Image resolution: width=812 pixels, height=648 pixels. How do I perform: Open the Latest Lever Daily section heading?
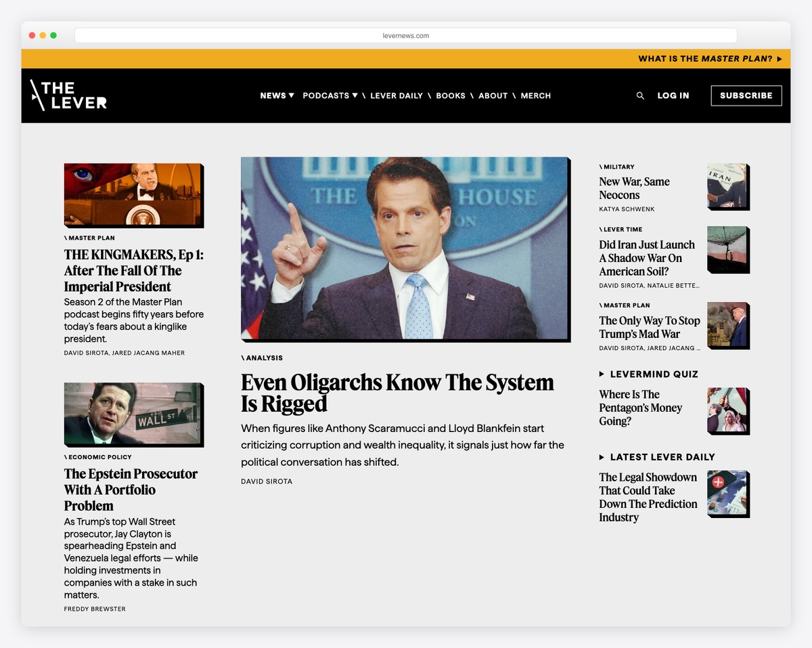(661, 457)
